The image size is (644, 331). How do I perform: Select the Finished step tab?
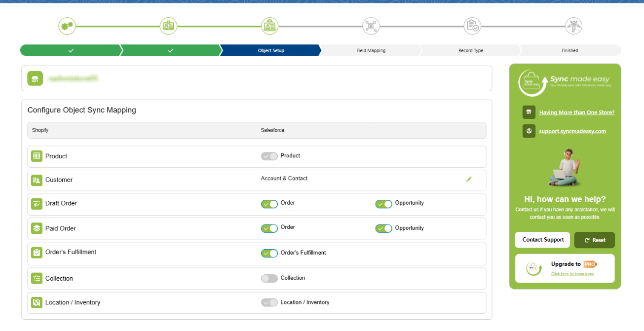click(570, 50)
